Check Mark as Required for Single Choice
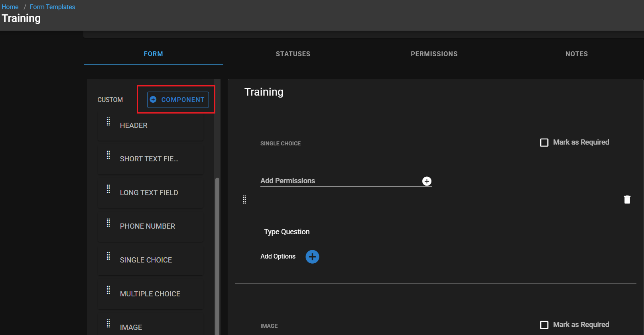644x335 pixels. pos(544,143)
